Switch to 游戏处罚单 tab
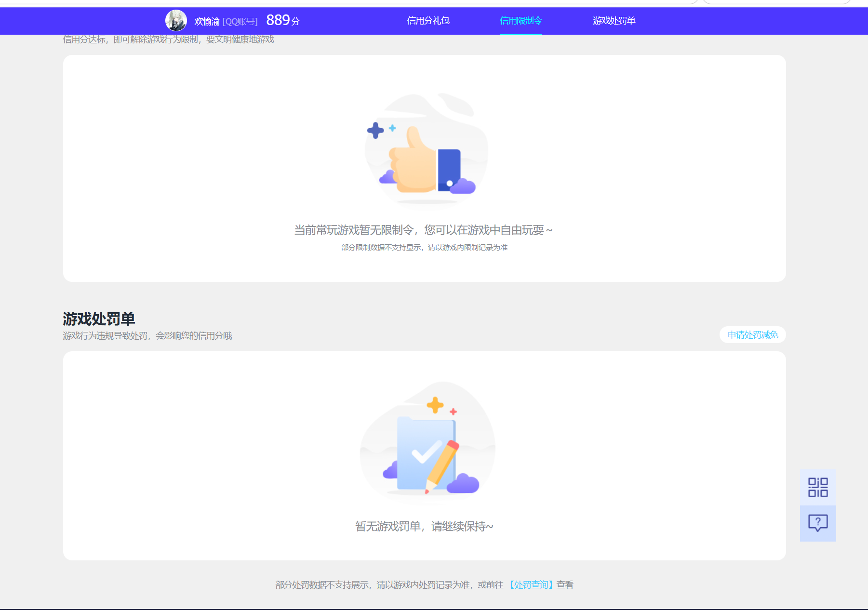This screenshot has height=610, width=868. [x=614, y=21]
